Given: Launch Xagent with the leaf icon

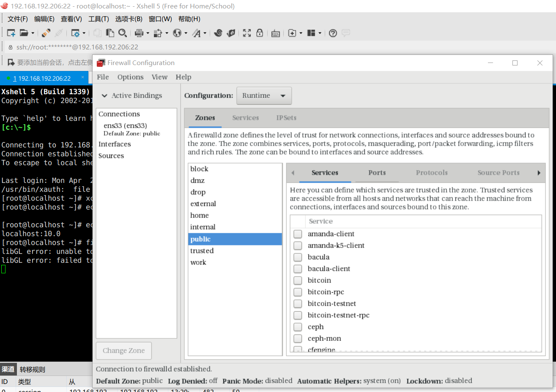Looking at the screenshot, I should point(231,33).
